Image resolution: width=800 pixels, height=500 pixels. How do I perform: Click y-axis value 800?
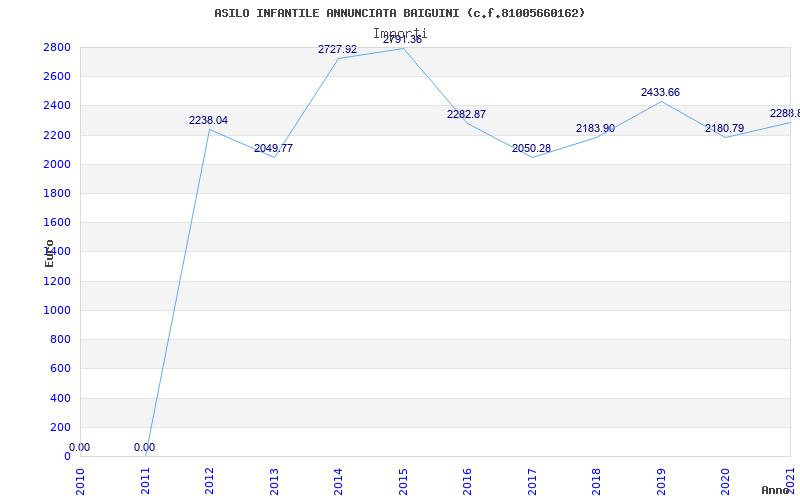click(x=60, y=339)
